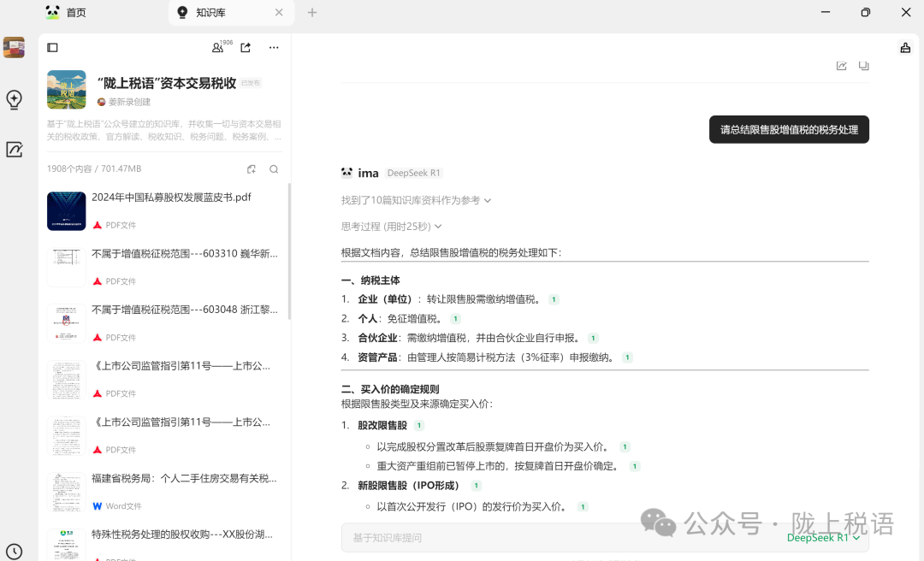Image resolution: width=924 pixels, height=561 pixels.
Task: Search within the knowledge base contents
Action: 274,169
